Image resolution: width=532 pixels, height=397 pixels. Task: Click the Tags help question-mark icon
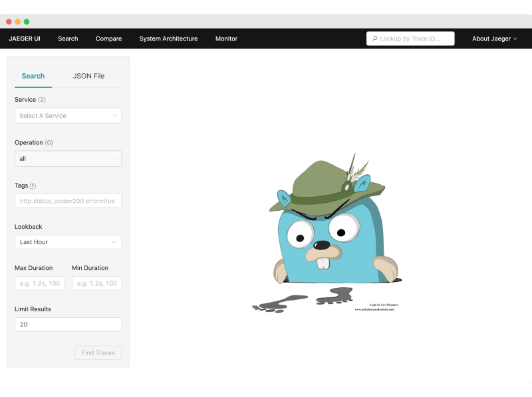pos(33,186)
